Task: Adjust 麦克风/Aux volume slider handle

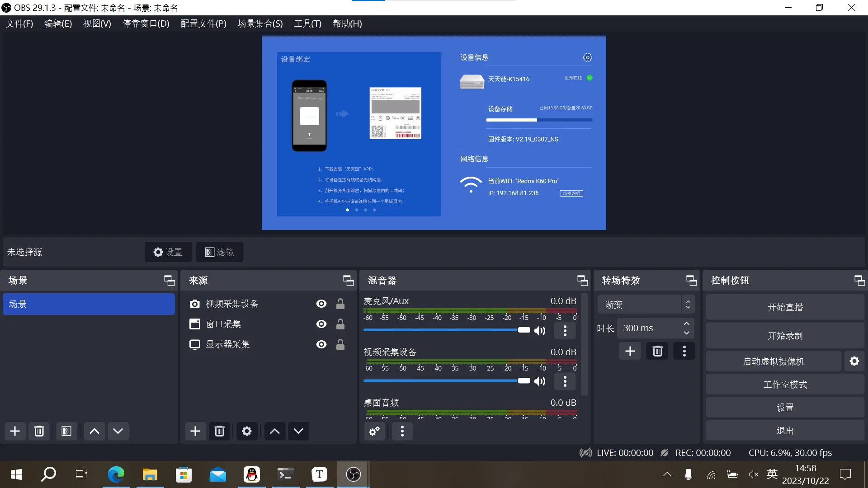Action: click(524, 330)
